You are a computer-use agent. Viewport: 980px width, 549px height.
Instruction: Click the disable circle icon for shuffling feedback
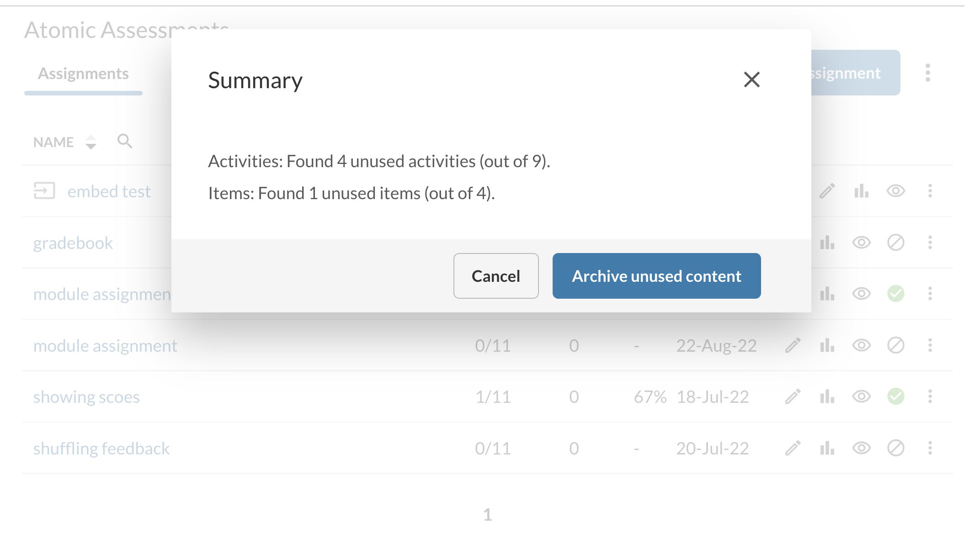[x=895, y=448]
